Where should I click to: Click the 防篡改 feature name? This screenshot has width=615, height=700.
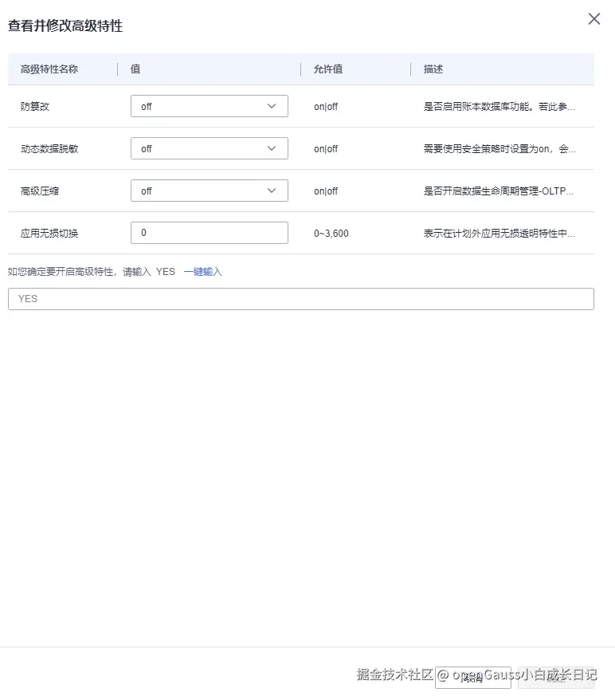(x=35, y=107)
